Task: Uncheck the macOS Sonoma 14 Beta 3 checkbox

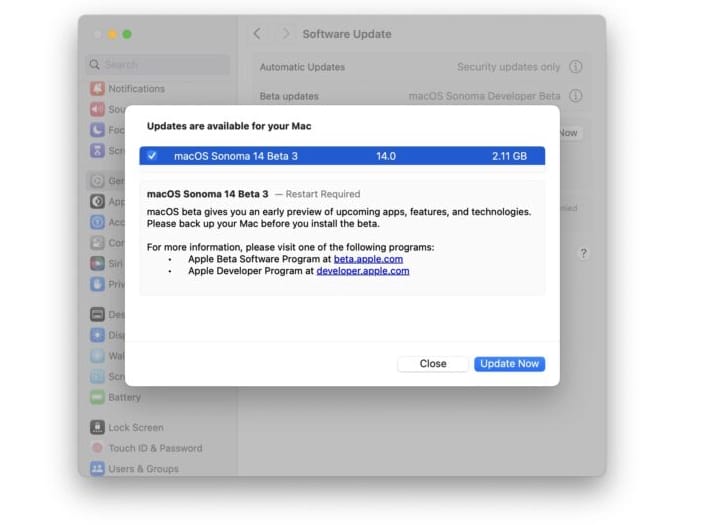Action: point(152,156)
